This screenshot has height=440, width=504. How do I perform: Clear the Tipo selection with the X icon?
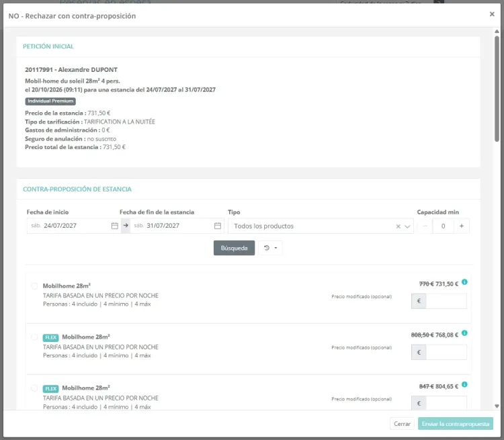(x=398, y=226)
